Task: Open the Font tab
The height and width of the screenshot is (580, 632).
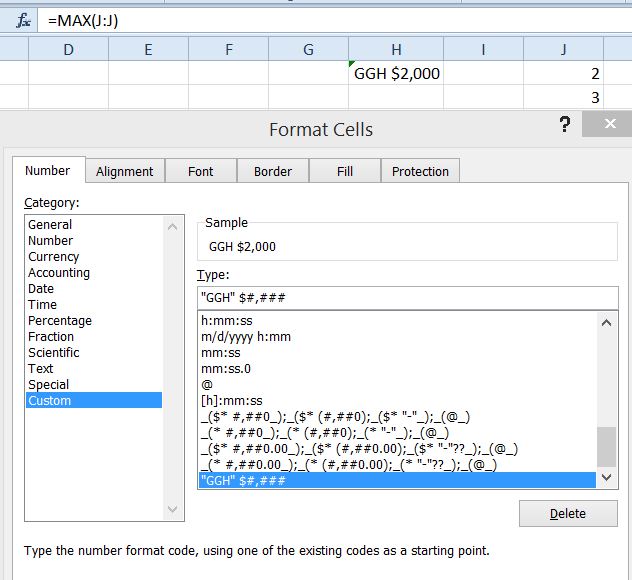Action: (201, 171)
